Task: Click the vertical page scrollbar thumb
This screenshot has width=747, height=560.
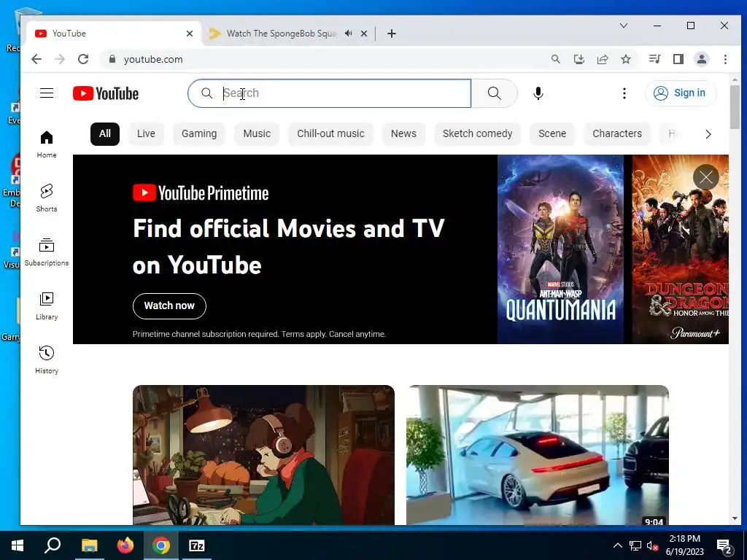Action: tap(735, 108)
